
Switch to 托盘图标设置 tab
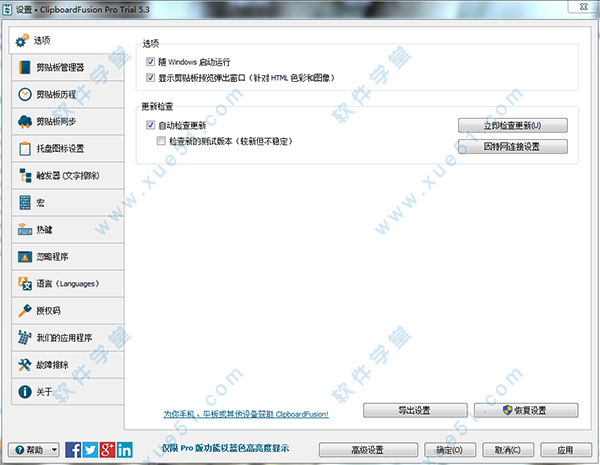pos(68,148)
